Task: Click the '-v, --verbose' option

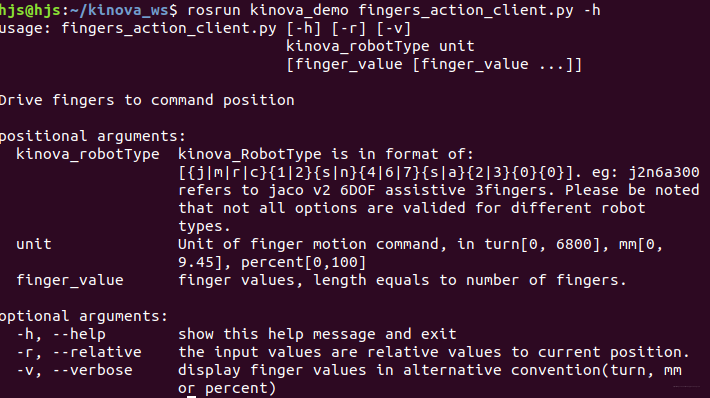Action: (75, 370)
